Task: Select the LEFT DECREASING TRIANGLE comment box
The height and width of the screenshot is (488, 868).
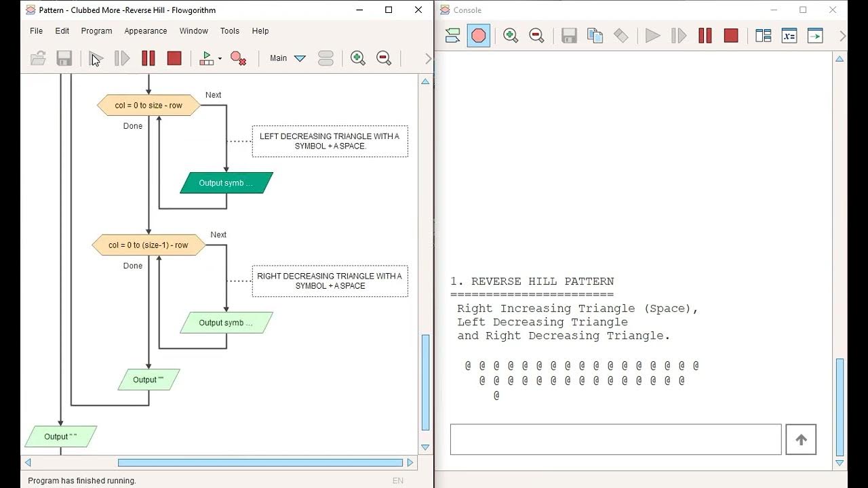Action: click(330, 142)
